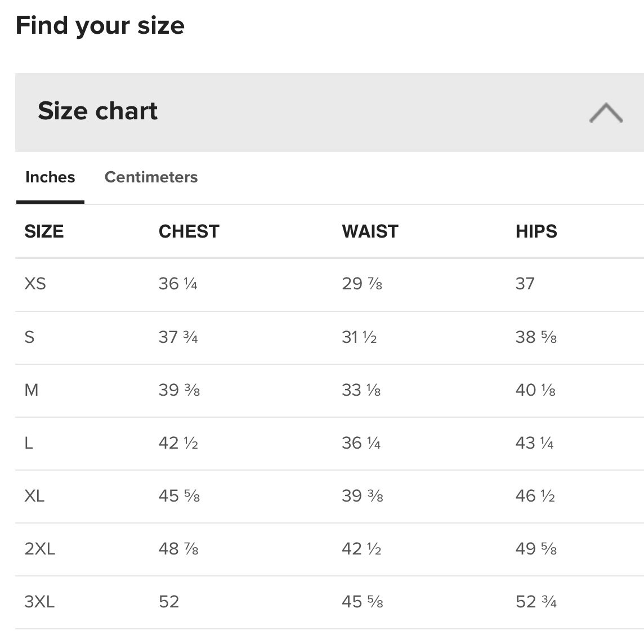Click the Size chart header title
The height and width of the screenshot is (644, 644).
coord(98,111)
